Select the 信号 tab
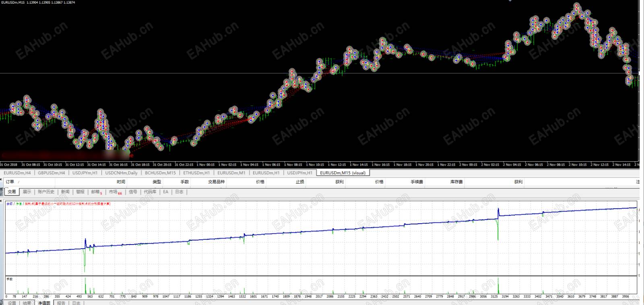 click(x=133, y=192)
